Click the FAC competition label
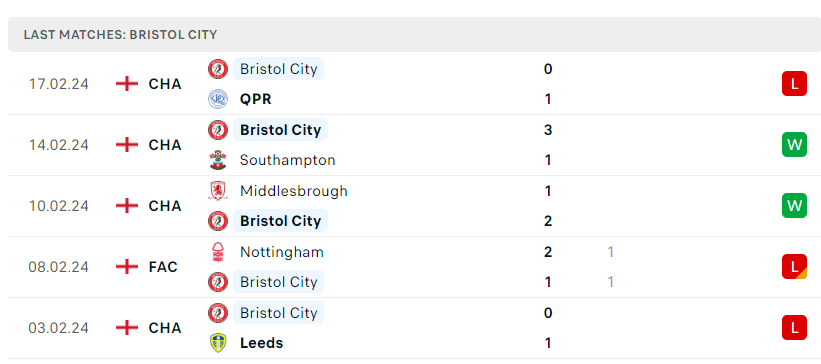The width and height of the screenshot is (821, 364). 163,267
